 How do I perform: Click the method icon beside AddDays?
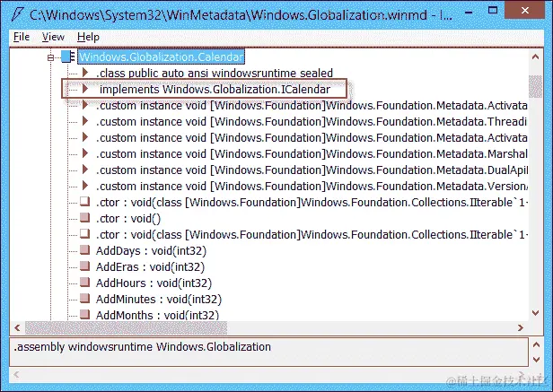[x=85, y=250]
